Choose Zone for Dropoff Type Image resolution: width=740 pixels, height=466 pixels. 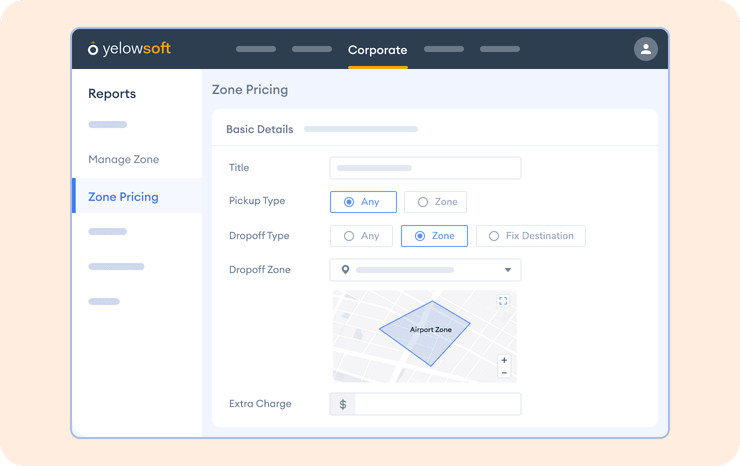tap(434, 236)
